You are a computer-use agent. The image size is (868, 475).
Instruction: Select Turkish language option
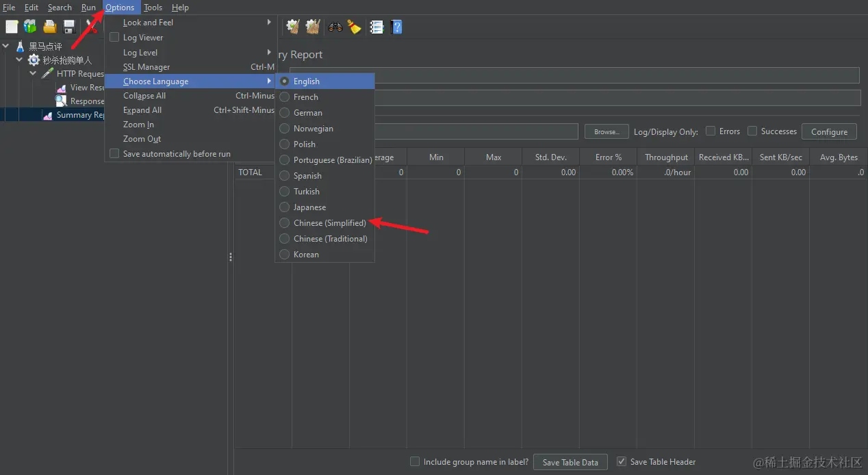click(324, 191)
